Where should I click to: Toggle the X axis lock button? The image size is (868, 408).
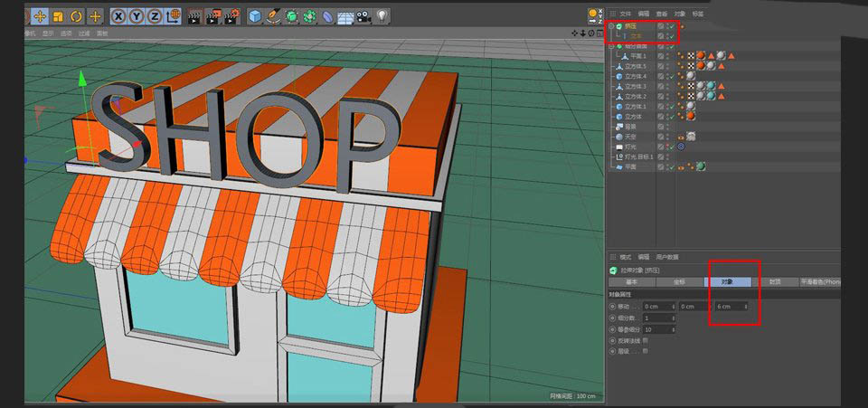[118, 16]
